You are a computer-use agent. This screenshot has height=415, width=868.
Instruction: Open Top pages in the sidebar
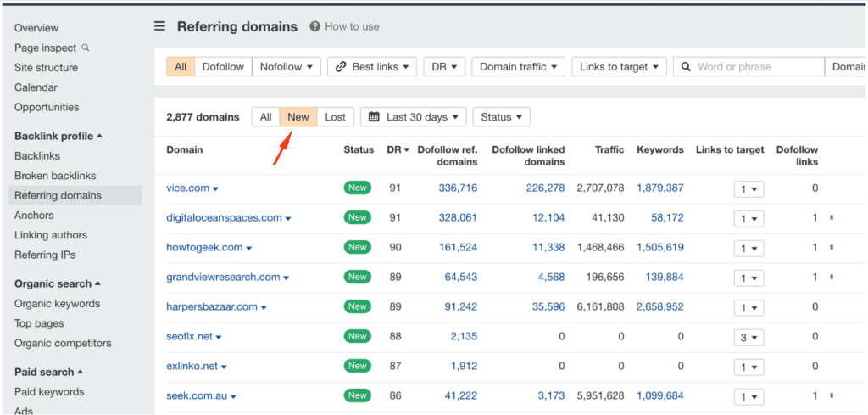pyautogui.click(x=39, y=323)
